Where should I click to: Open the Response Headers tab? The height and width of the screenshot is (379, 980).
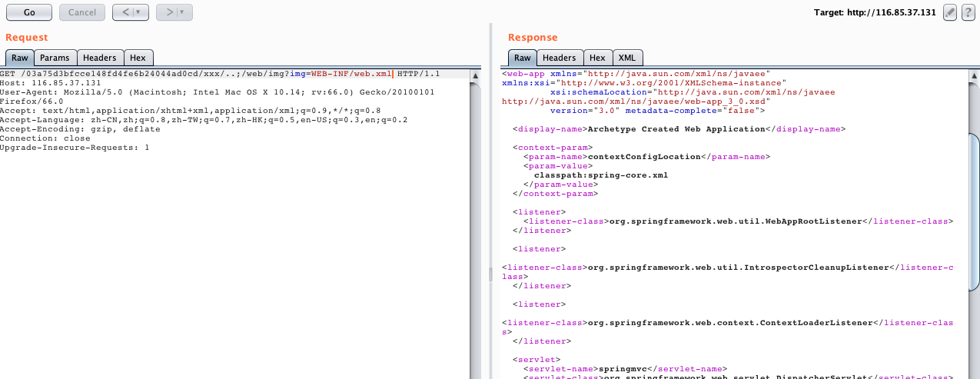559,58
